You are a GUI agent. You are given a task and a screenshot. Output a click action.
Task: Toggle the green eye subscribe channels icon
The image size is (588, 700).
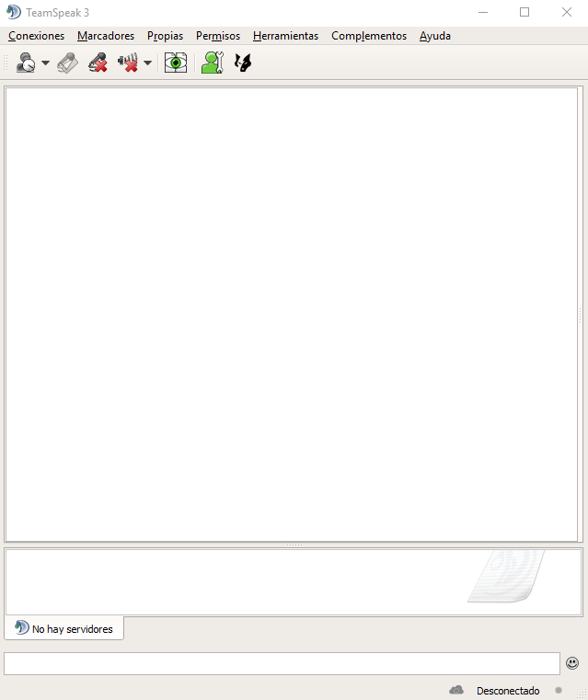(176, 63)
